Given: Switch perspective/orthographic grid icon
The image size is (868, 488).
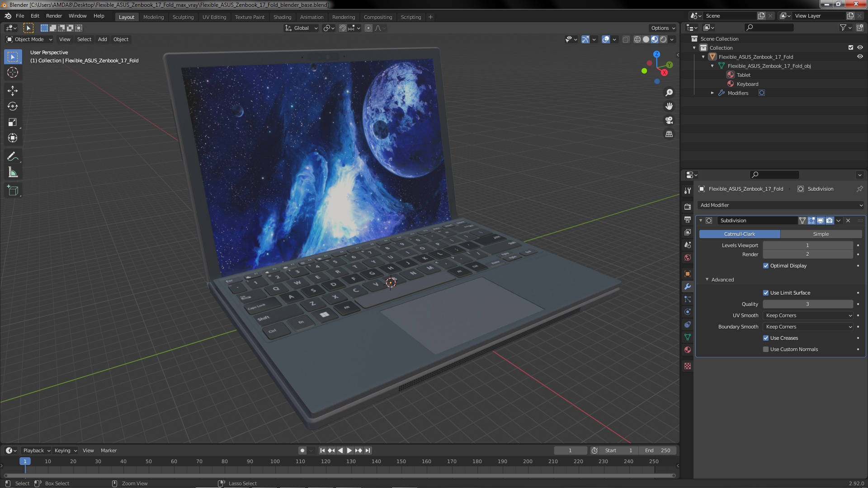Looking at the screenshot, I should [669, 134].
